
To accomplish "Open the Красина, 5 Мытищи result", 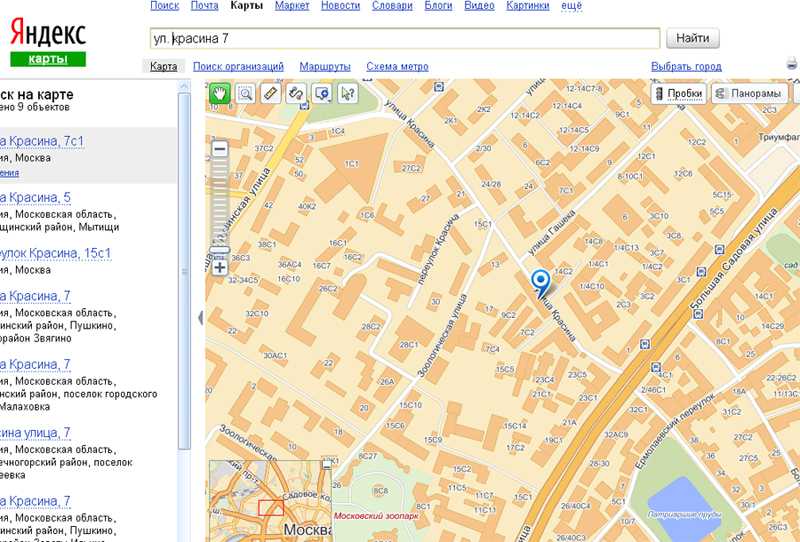I will point(35,197).
